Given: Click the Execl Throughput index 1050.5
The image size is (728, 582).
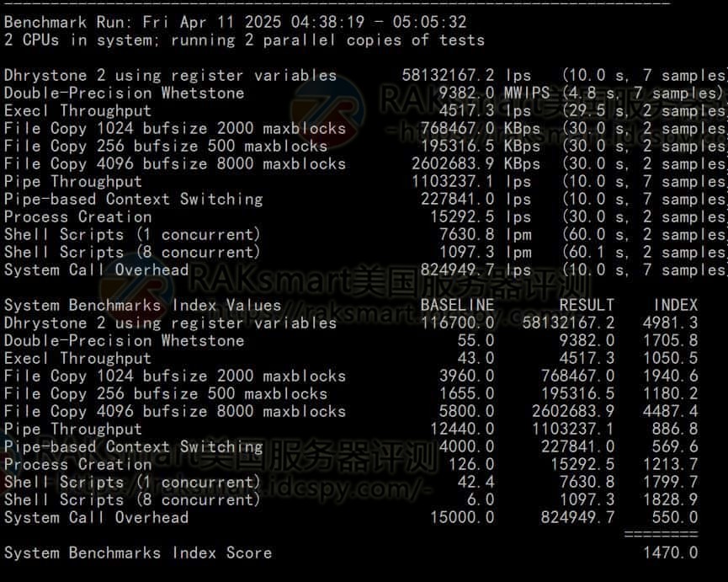Looking at the screenshot, I should (671, 359).
